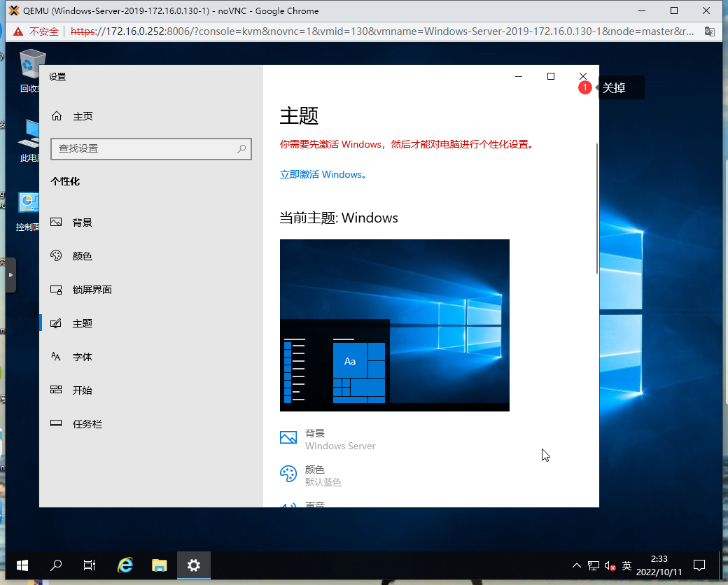
Task: Open File Explorer from taskbar
Action: (160, 565)
